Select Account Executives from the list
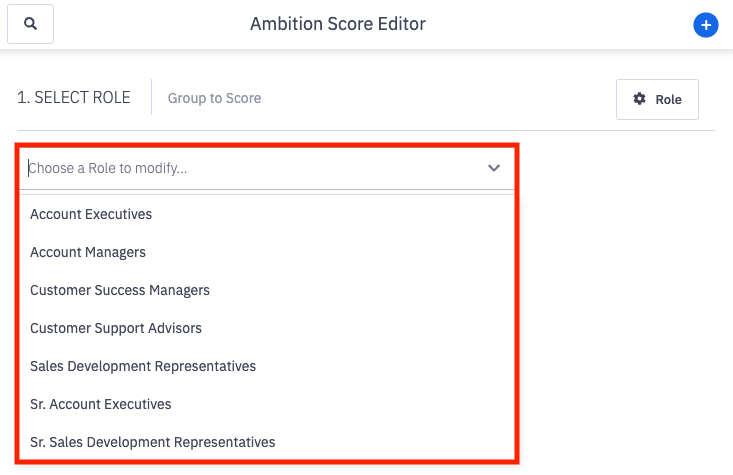The image size is (733, 475). tap(91, 214)
